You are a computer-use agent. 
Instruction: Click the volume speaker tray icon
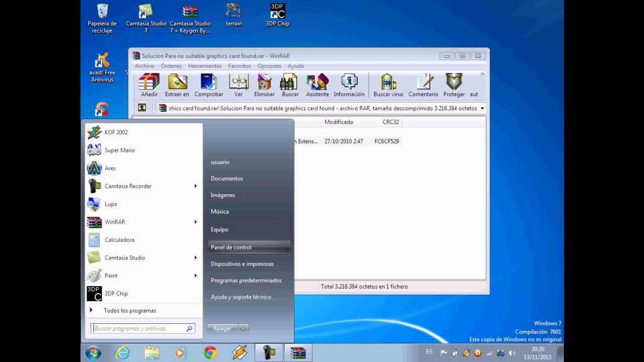(x=512, y=353)
